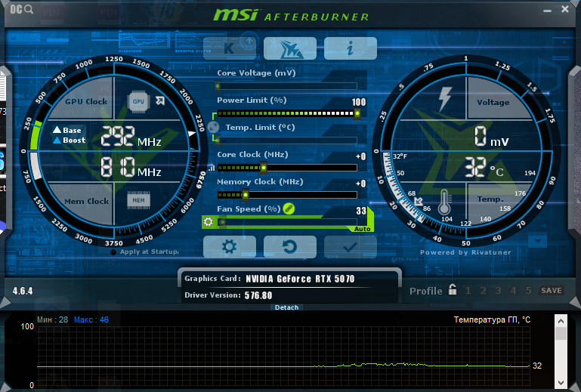Toggle the link between power and temp limit

213,127
